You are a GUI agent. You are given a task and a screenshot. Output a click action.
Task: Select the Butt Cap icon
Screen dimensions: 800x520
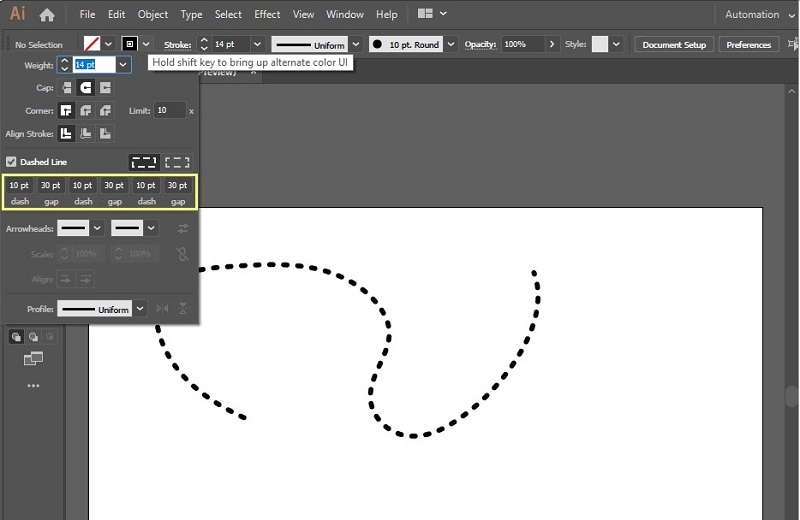[x=66, y=88]
